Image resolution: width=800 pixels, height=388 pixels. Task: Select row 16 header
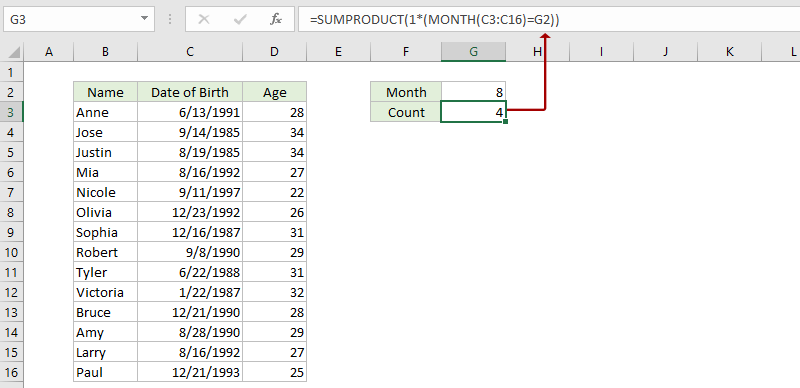point(11,372)
